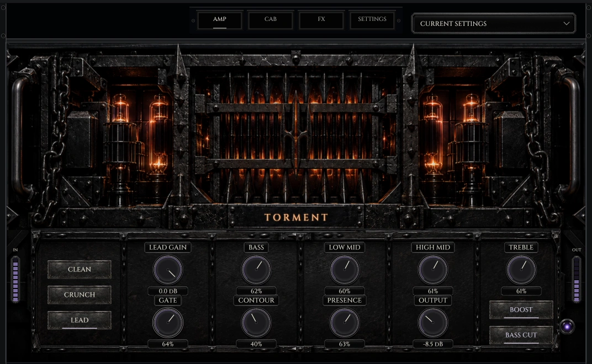This screenshot has height=364, width=592.
Task: Click the HIGH MID label
Action: [x=432, y=248]
